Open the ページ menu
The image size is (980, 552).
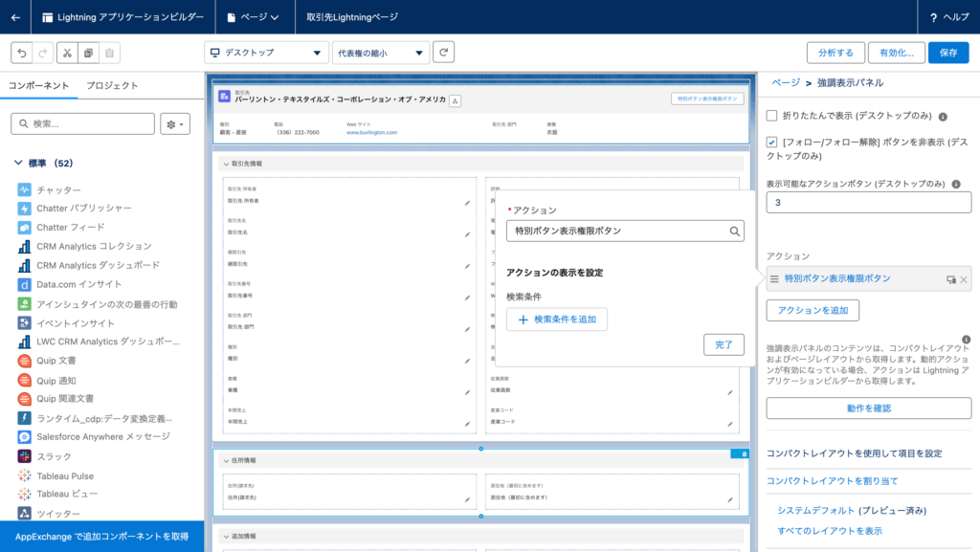(x=255, y=17)
